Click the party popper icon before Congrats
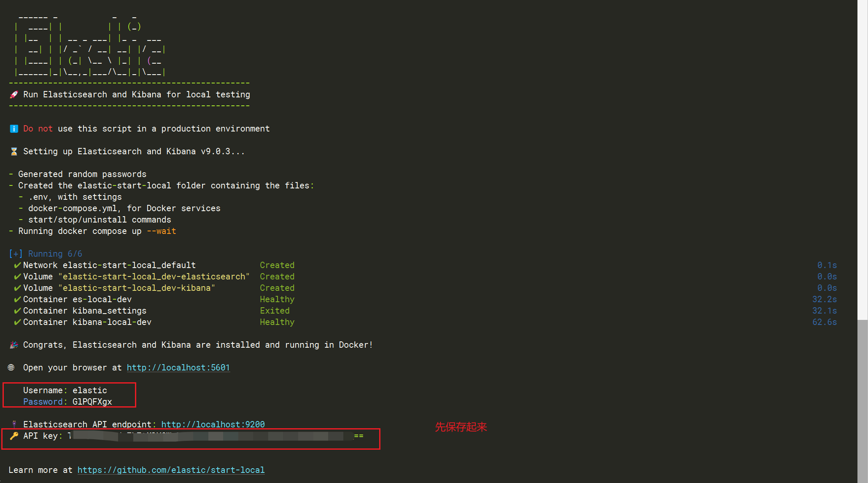868x483 pixels. tap(14, 345)
